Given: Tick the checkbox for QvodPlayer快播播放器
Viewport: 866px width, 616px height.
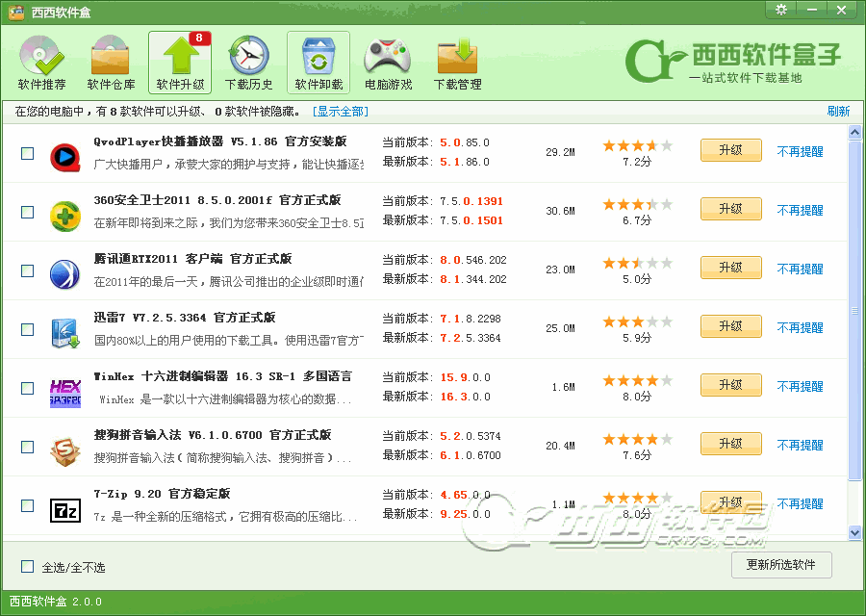Looking at the screenshot, I should click(x=28, y=153).
